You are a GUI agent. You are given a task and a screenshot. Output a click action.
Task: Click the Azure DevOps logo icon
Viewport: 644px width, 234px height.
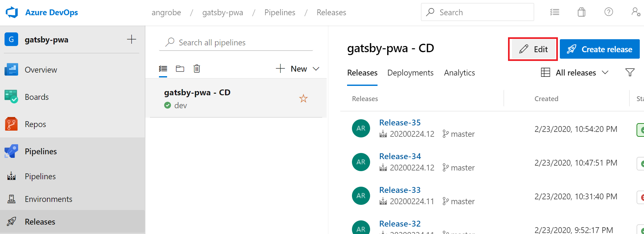click(x=12, y=12)
